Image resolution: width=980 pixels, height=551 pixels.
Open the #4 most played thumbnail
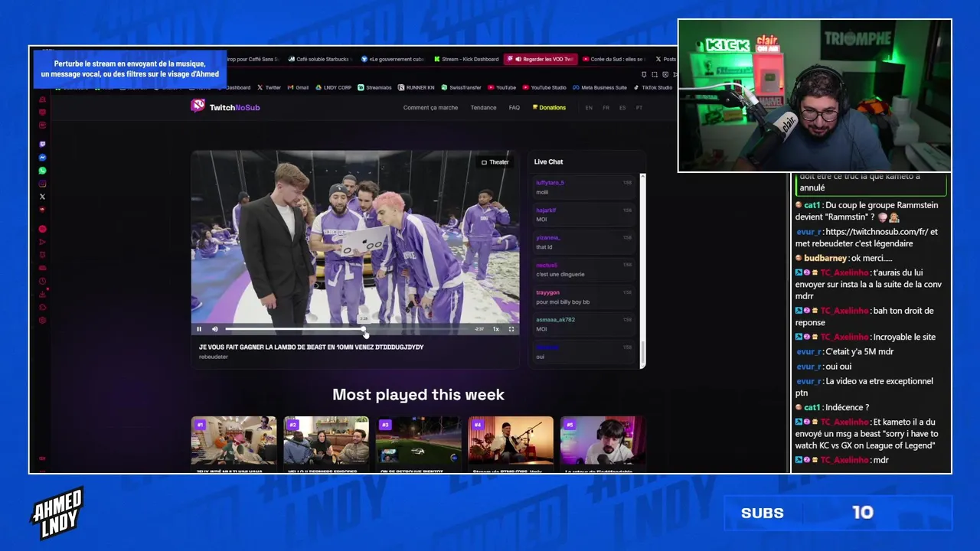point(511,440)
